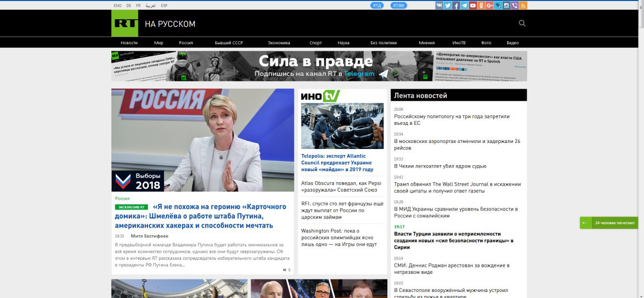Open the Россия menu item
The width and height of the screenshot is (644, 298).
click(186, 43)
